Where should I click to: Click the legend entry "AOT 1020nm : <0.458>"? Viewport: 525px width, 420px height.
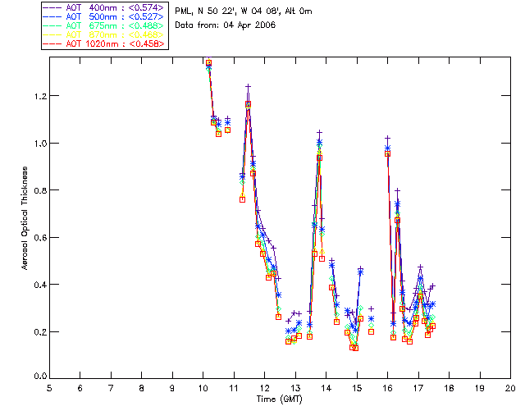[115, 43]
